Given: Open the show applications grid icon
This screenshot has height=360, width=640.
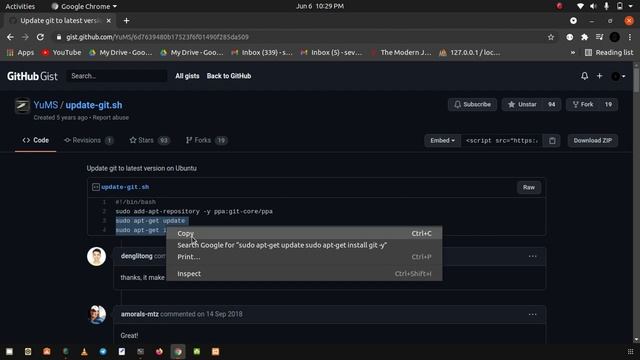Looking at the screenshot, I should pyautogui.click(x=630, y=351).
